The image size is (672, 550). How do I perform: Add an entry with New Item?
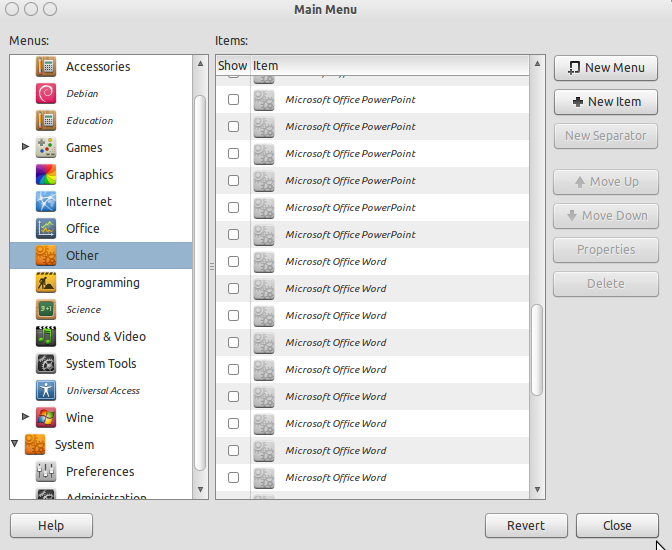[606, 102]
